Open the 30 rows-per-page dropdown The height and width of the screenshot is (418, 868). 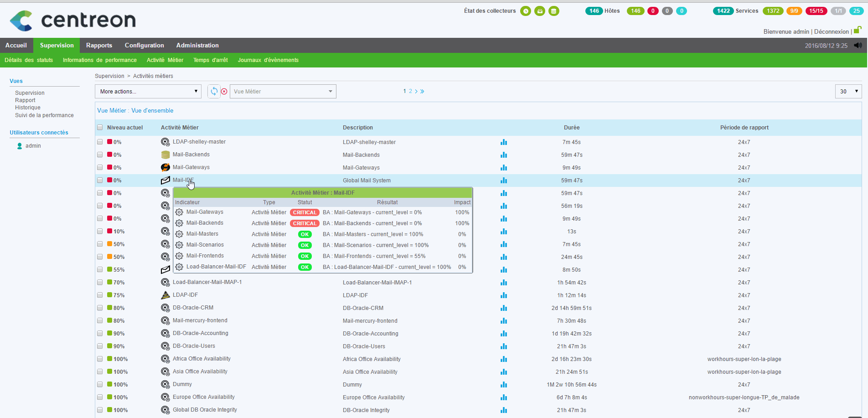click(x=848, y=91)
